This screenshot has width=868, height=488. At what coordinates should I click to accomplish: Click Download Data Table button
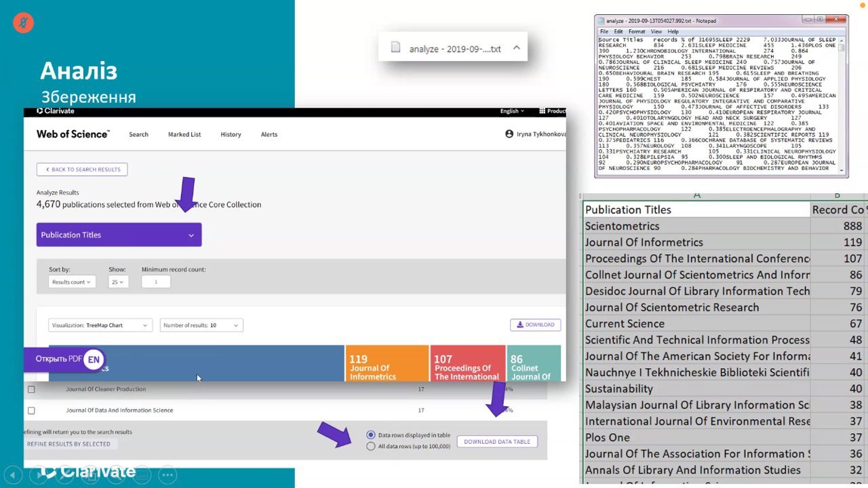tap(497, 441)
